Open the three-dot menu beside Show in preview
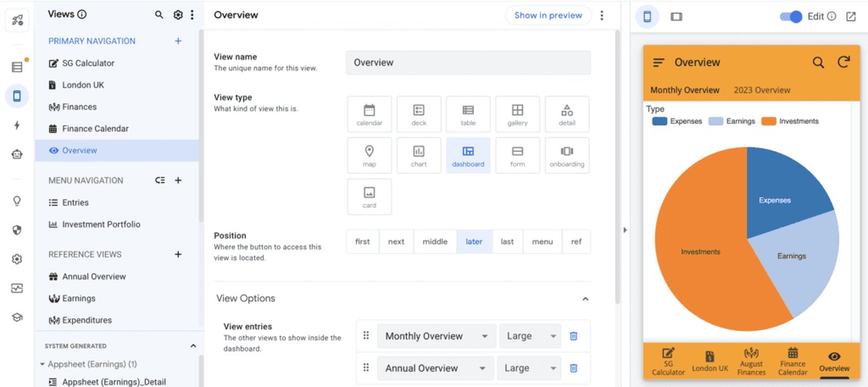This screenshot has height=387, width=868. click(x=602, y=14)
